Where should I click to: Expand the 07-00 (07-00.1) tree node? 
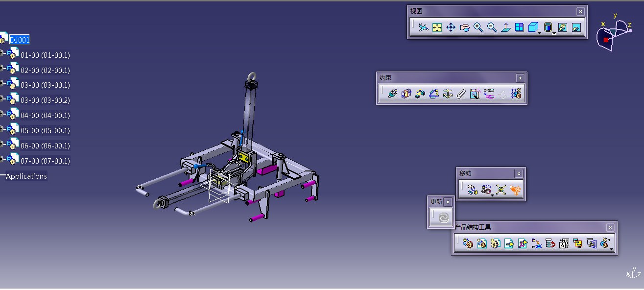click(x=2, y=159)
